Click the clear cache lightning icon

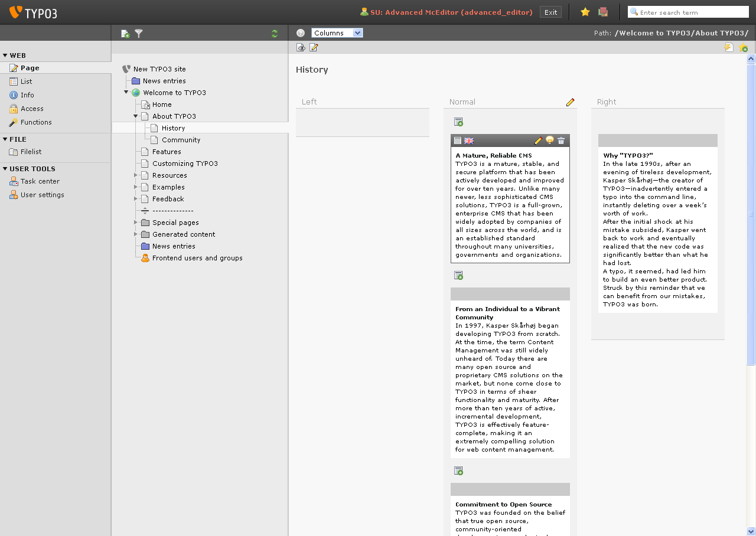tap(729, 47)
